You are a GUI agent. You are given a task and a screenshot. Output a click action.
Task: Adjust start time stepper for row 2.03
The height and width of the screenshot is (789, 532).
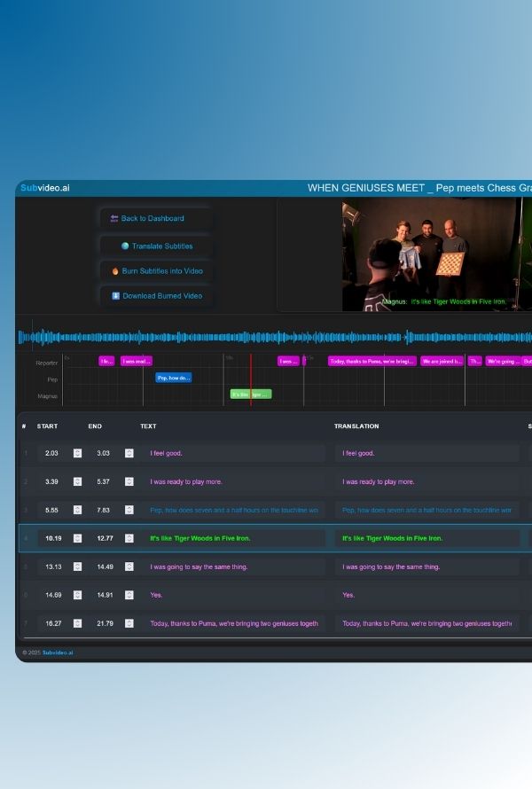pos(77,453)
